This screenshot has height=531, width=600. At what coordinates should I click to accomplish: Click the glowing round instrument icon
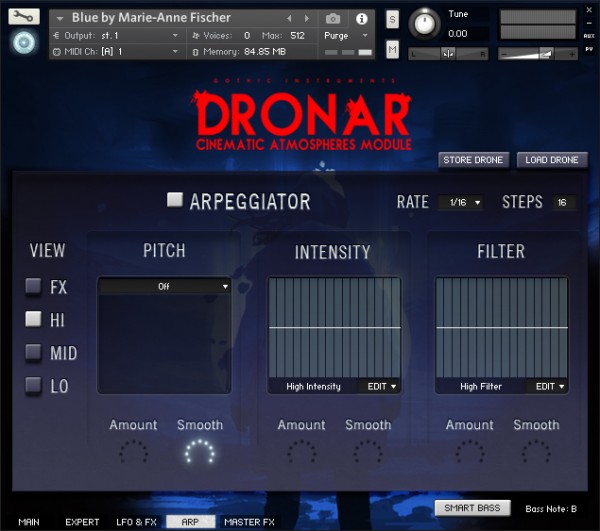pyautogui.click(x=24, y=42)
